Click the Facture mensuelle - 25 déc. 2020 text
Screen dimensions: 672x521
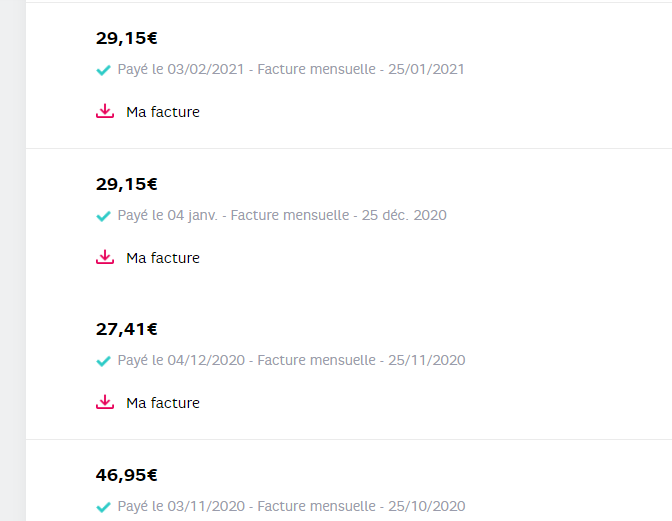click(x=338, y=215)
